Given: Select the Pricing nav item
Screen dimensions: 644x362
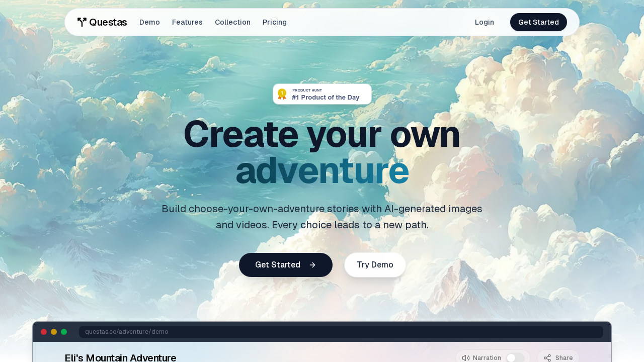Looking at the screenshot, I should [275, 22].
